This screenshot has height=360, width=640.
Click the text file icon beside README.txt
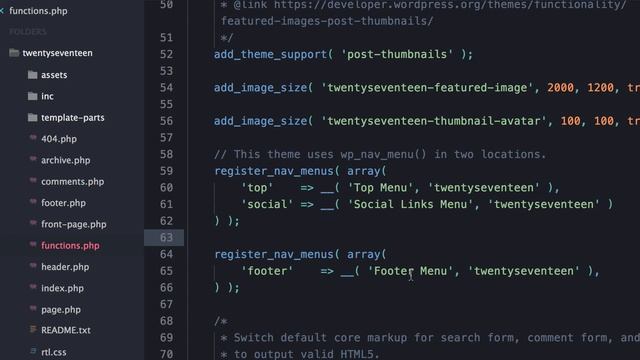[x=33, y=329]
